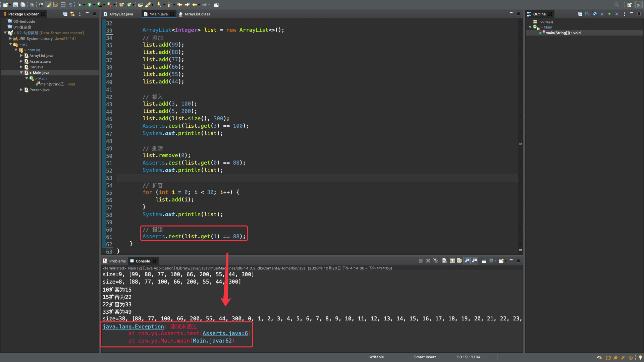644x362 pixels.
Task: Click the global search magnifier icon
Action: point(617,5)
